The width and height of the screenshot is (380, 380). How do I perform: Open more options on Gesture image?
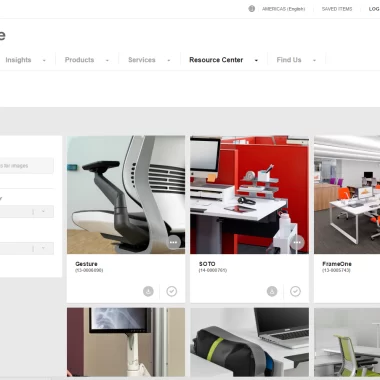(x=173, y=242)
